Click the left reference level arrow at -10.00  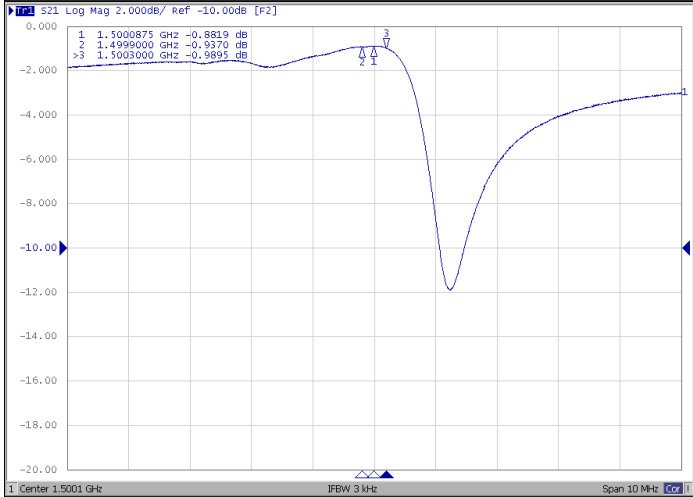pos(63,248)
